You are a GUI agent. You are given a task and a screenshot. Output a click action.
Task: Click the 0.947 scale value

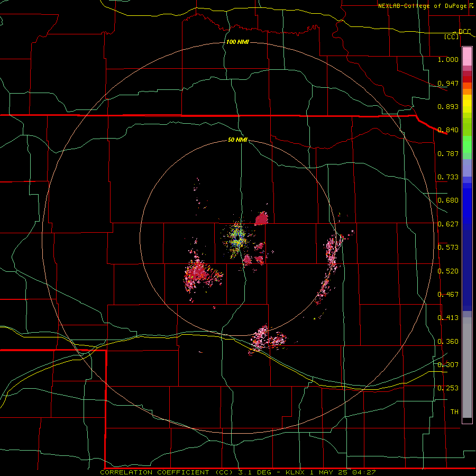click(448, 83)
